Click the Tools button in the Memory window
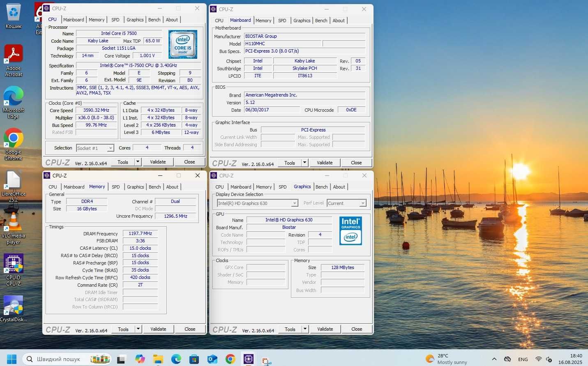The height and width of the screenshot is (366, 588). (x=123, y=329)
